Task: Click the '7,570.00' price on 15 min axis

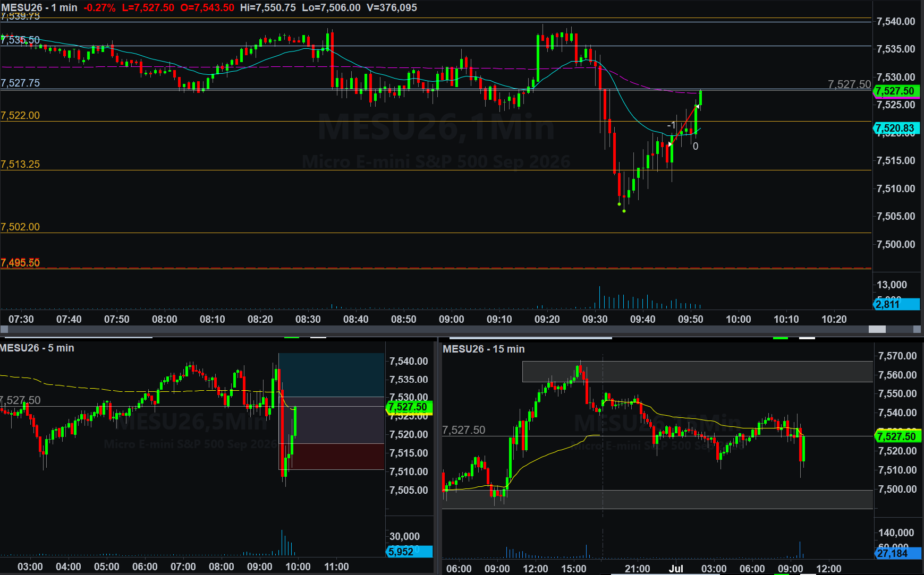Action: click(x=897, y=356)
